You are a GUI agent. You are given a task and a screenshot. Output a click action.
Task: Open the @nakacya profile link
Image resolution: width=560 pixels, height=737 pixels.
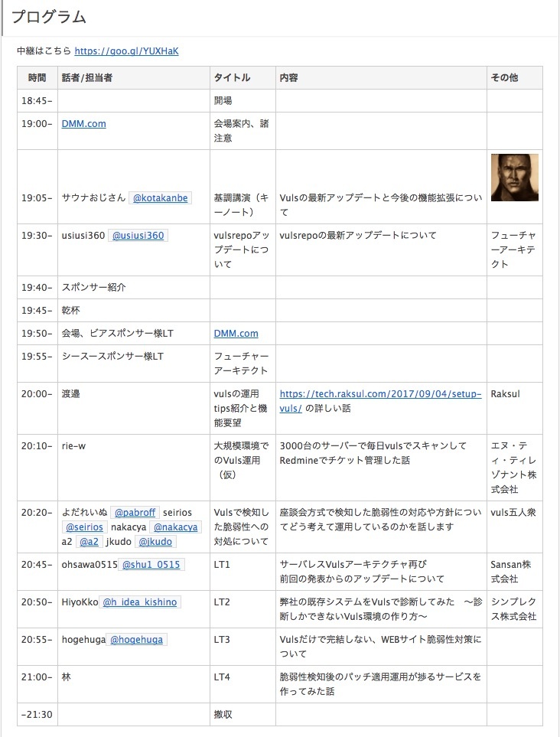[175, 527]
